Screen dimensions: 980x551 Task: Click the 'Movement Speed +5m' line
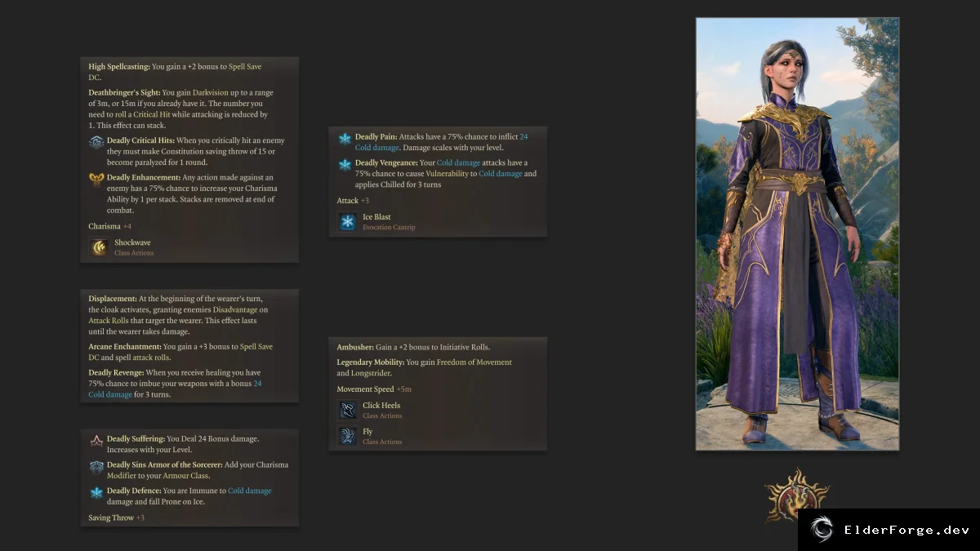coord(374,389)
